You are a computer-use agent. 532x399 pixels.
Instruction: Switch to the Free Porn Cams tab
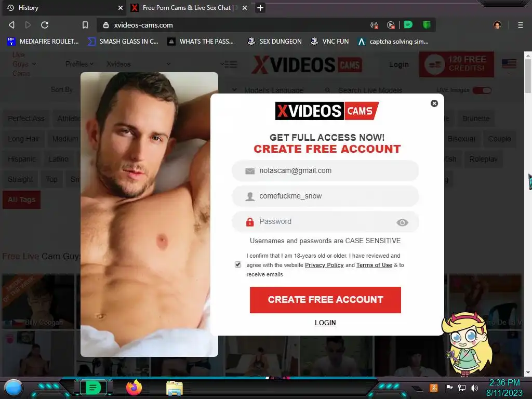[189, 8]
